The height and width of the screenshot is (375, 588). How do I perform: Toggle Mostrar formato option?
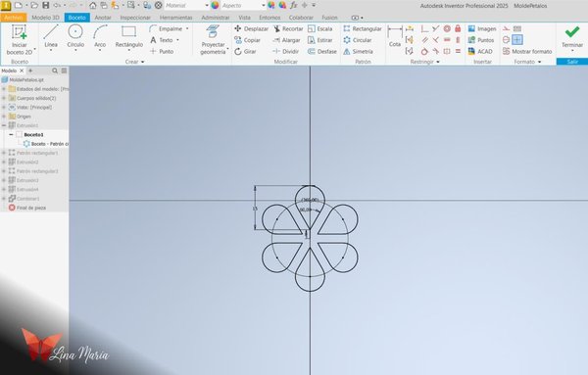coord(527,51)
